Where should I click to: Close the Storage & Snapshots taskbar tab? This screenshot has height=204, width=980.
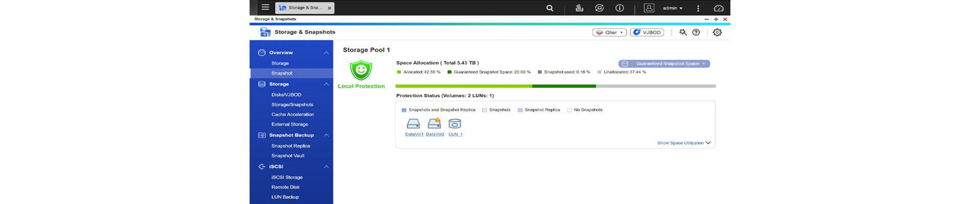pos(329,8)
